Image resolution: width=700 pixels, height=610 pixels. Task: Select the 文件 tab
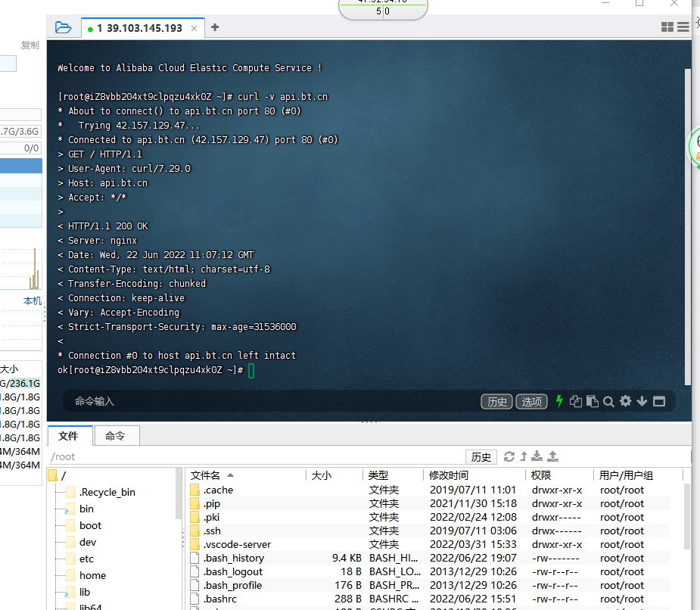point(70,436)
